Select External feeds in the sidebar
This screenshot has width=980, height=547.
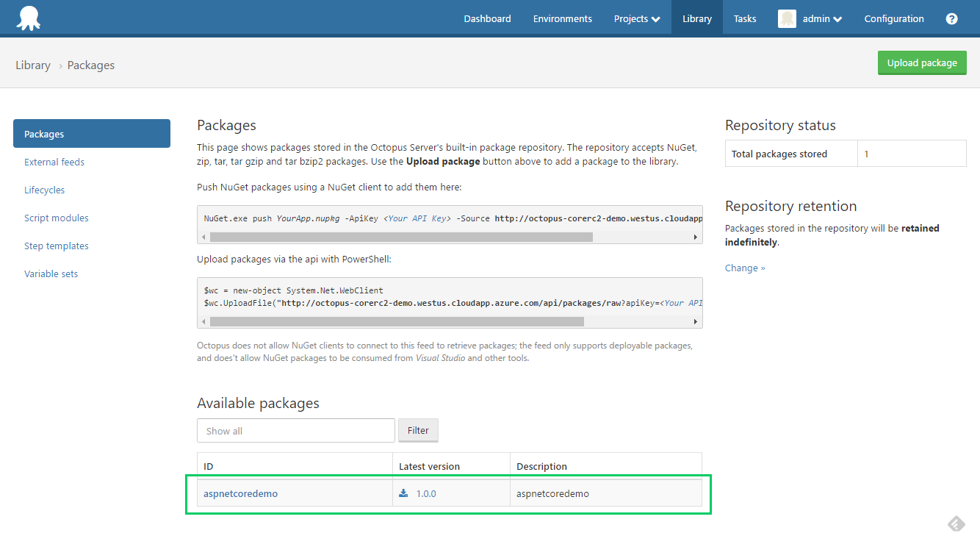coord(54,161)
